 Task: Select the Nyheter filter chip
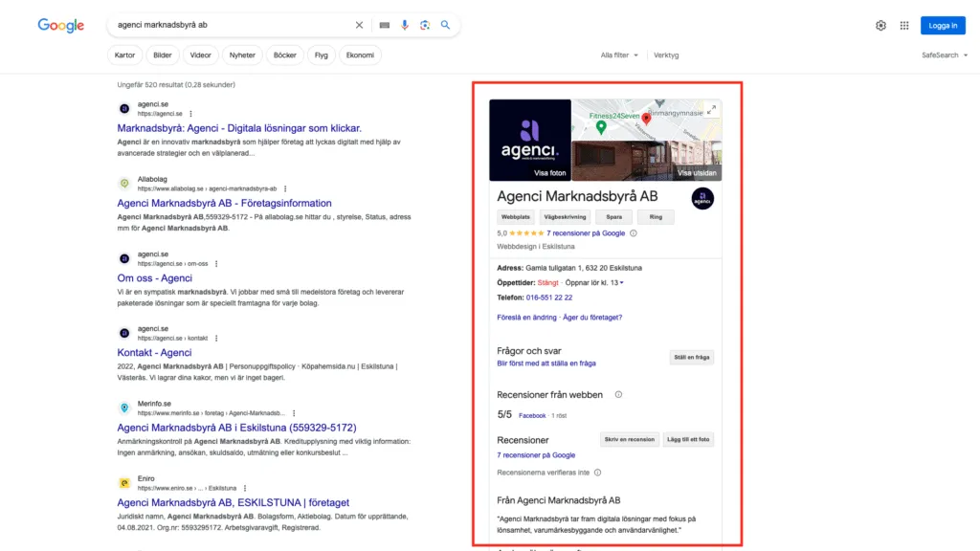tap(242, 55)
